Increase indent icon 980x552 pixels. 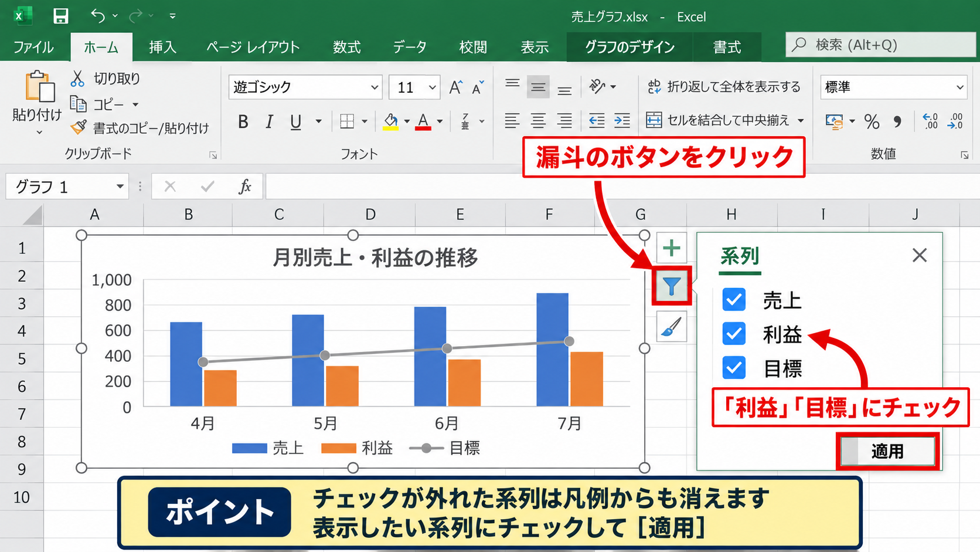(622, 121)
